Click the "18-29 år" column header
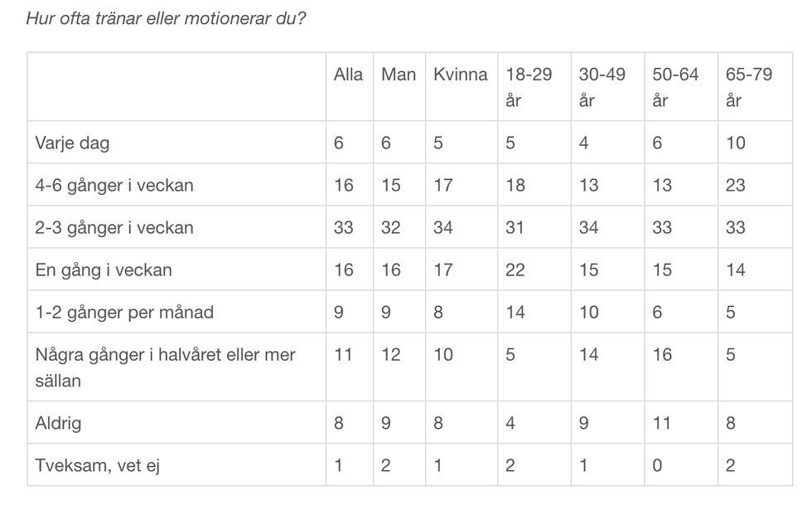The width and height of the screenshot is (812, 515). coord(529,87)
